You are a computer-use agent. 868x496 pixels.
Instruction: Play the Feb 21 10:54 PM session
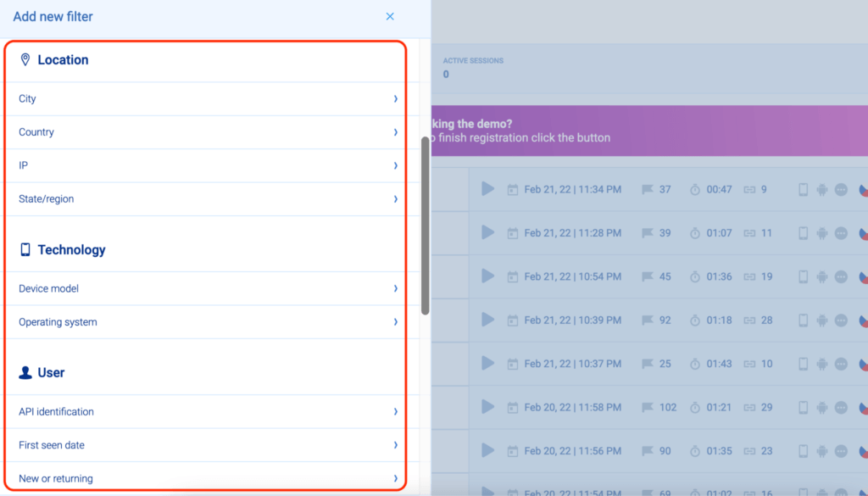click(487, 276)
